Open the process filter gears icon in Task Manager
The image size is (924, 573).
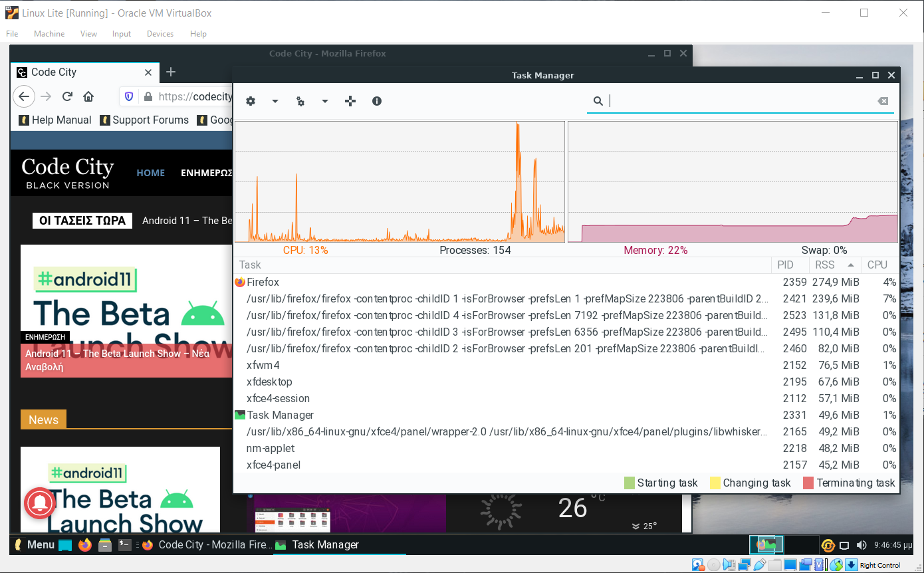(300, 101)
